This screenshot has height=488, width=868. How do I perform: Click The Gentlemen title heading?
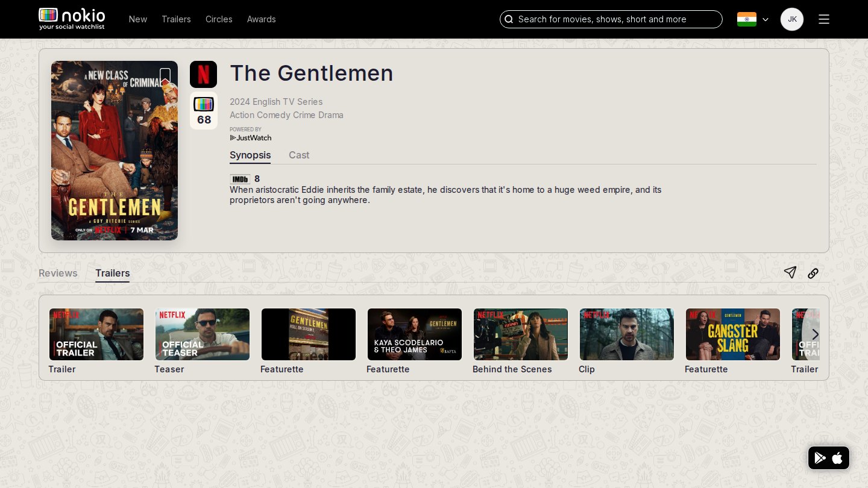(x=312, y=73)
